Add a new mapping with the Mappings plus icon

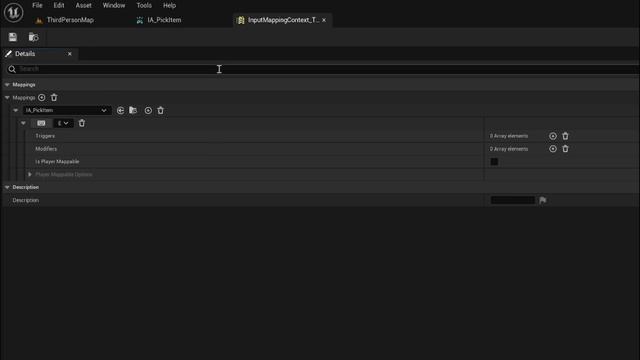42,98
